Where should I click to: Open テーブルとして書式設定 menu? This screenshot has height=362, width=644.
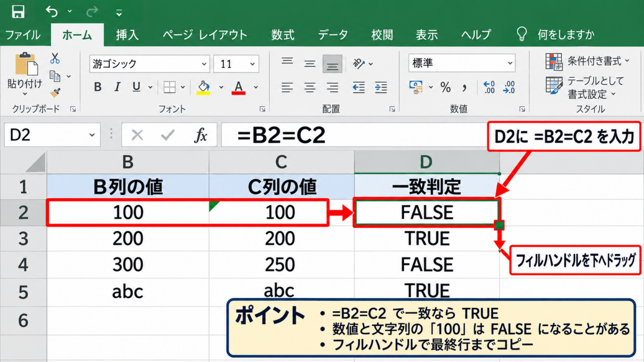pyautogui.click(x=585, y=87)
